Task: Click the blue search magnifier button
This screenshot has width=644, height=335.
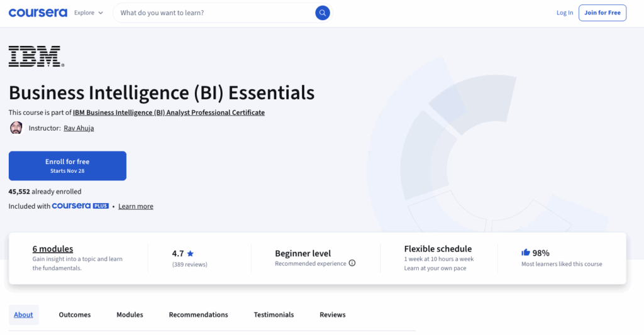Action: [323, 13]
